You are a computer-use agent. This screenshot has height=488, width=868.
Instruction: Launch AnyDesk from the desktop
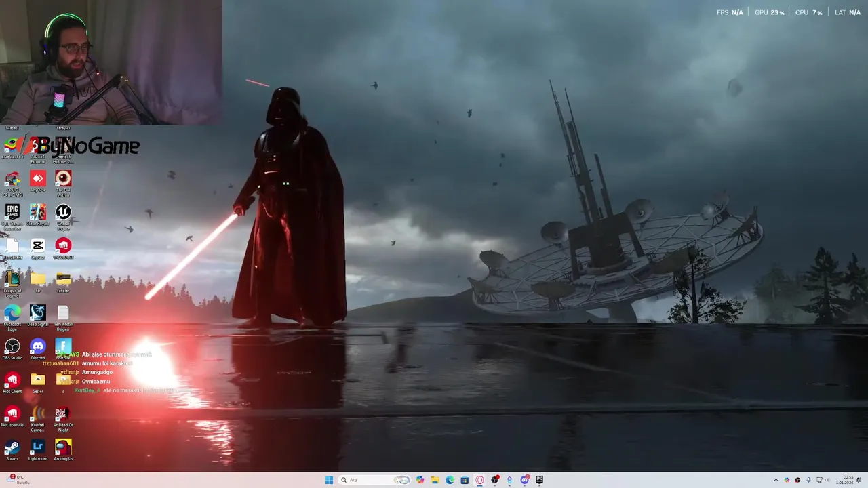click(38, 181)
